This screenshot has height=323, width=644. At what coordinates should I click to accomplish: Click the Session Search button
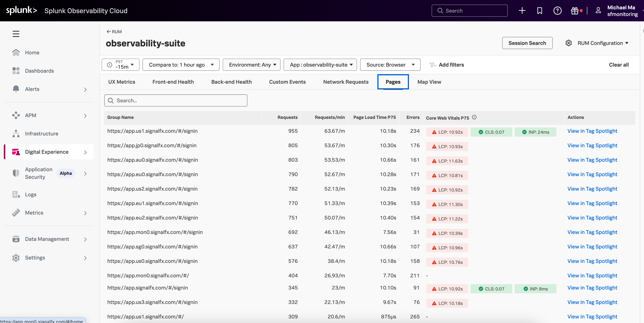click(x=527, y=43)
